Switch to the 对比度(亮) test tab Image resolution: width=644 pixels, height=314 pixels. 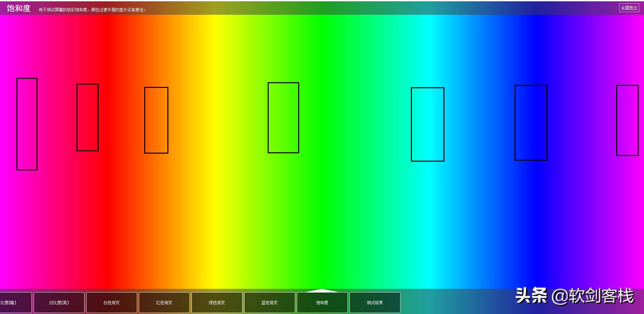click(59, 303)
